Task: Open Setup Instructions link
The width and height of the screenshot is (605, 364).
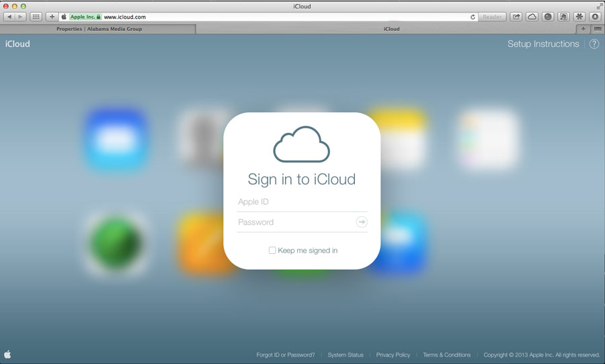Action: coord(543,44)
